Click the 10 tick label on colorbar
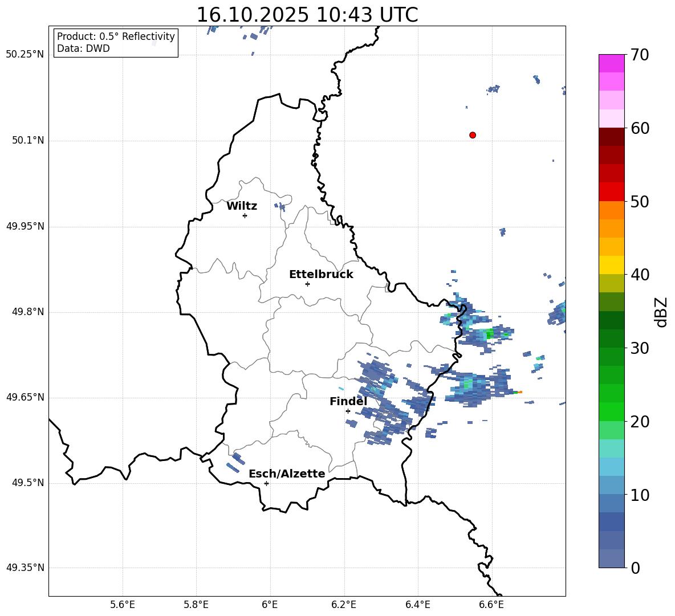This screenshot has height=616, width=675. pyautogui.click(x=640, y=495)
